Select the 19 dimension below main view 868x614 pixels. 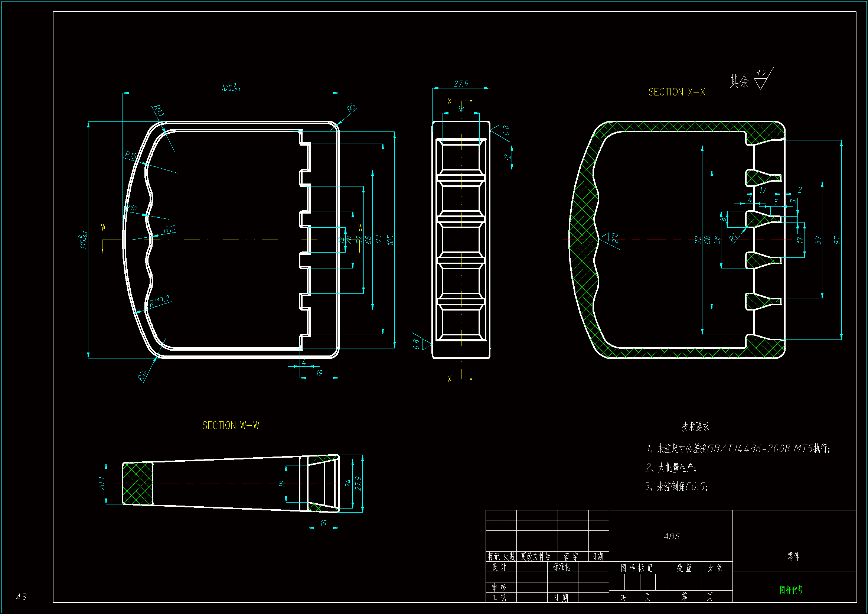(x=319, y=373)
